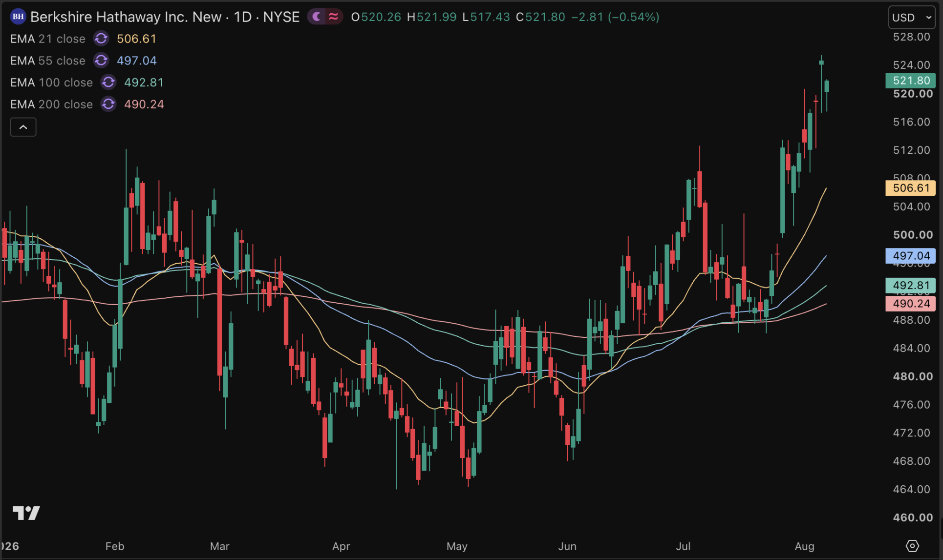This screenshot has width=943, height=560.
Task: Click the 484.00 price axis label
Action: coord(912,348)
